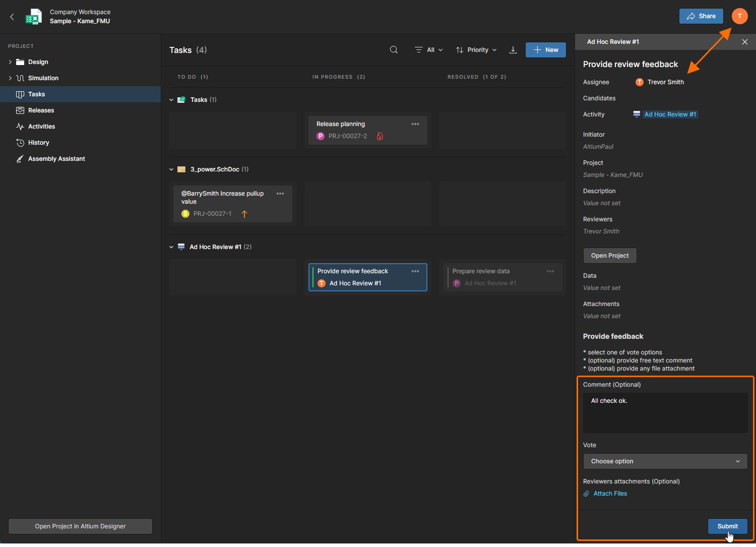Open the All filter dropdown
Screen dimensions: 756x547
(429, 50)
